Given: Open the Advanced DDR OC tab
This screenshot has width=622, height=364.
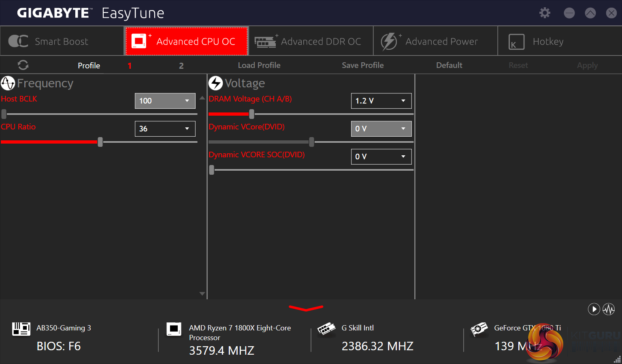Looking at the screenshot, I should point(311,41).
